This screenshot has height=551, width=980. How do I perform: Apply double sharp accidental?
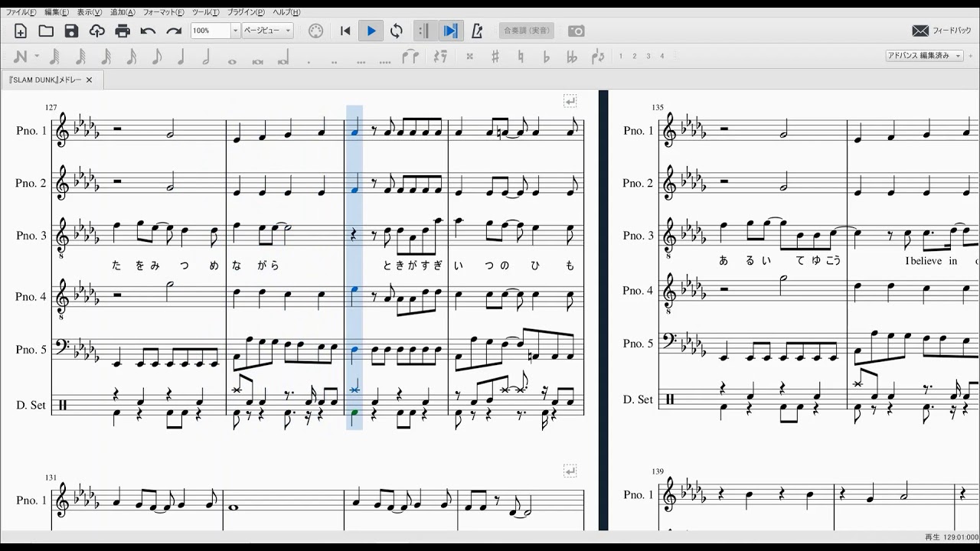tap(469, 57)
